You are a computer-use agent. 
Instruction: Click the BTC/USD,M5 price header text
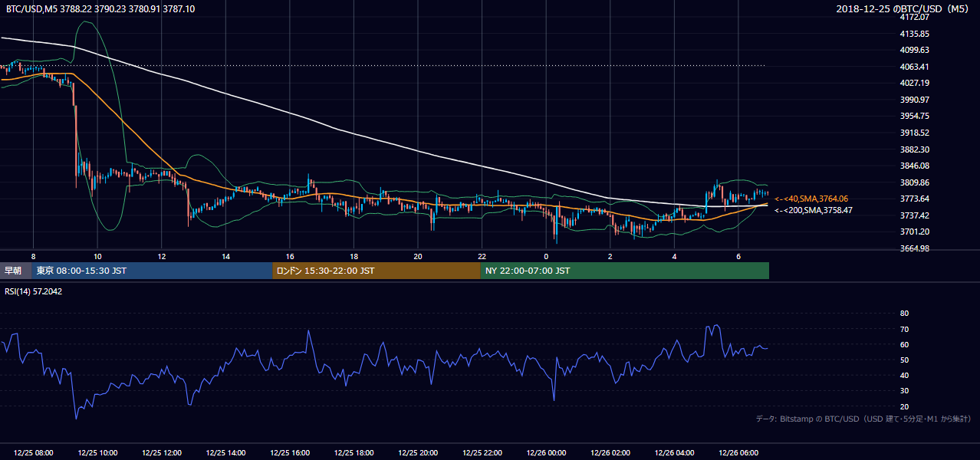tap(100, 8)
